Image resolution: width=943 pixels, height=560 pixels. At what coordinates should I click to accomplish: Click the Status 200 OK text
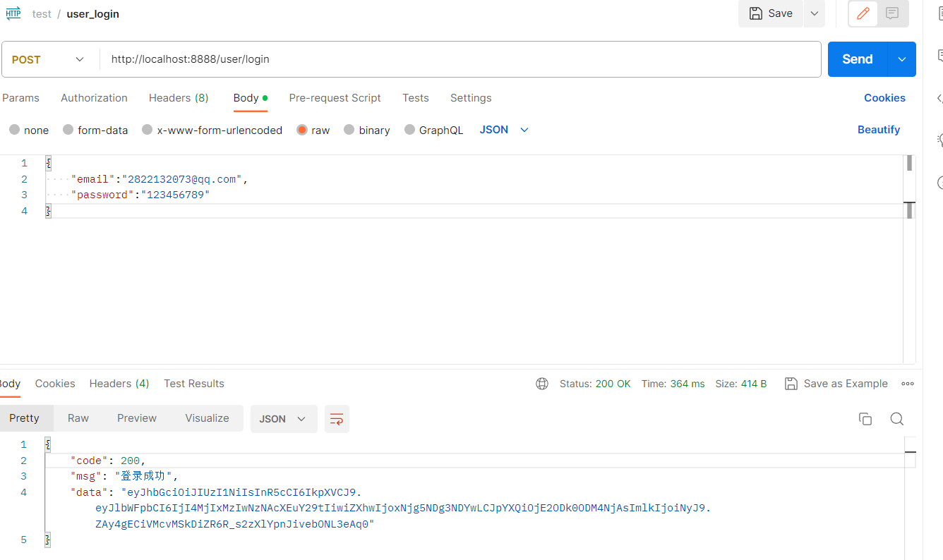(595, 384)
